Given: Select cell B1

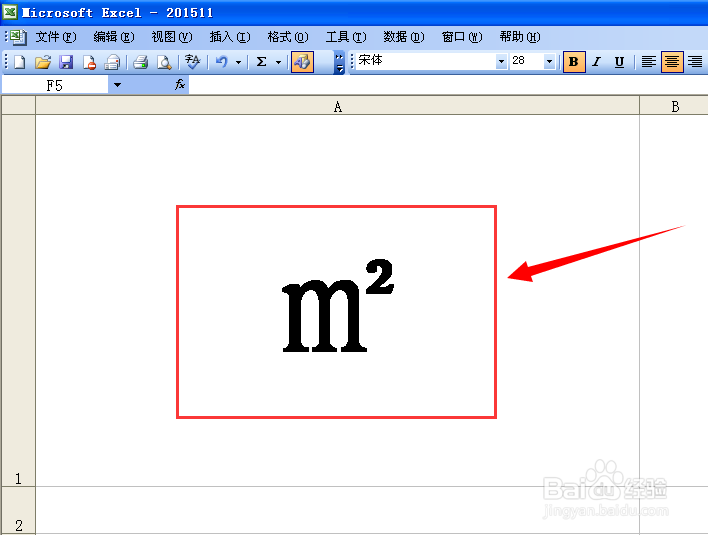Looking at the screenshot, I should (674, 300).
